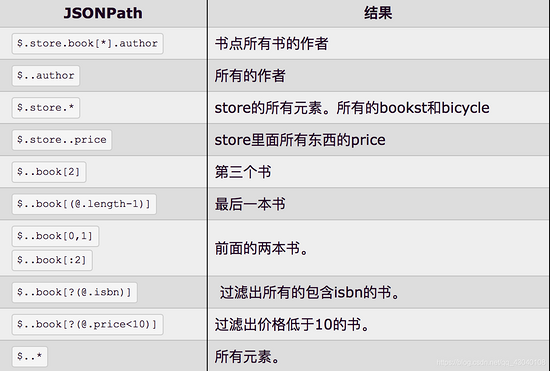The image size is (550, 371).
Task: Click the 结果 column header
Action: (x=378, y=13)
